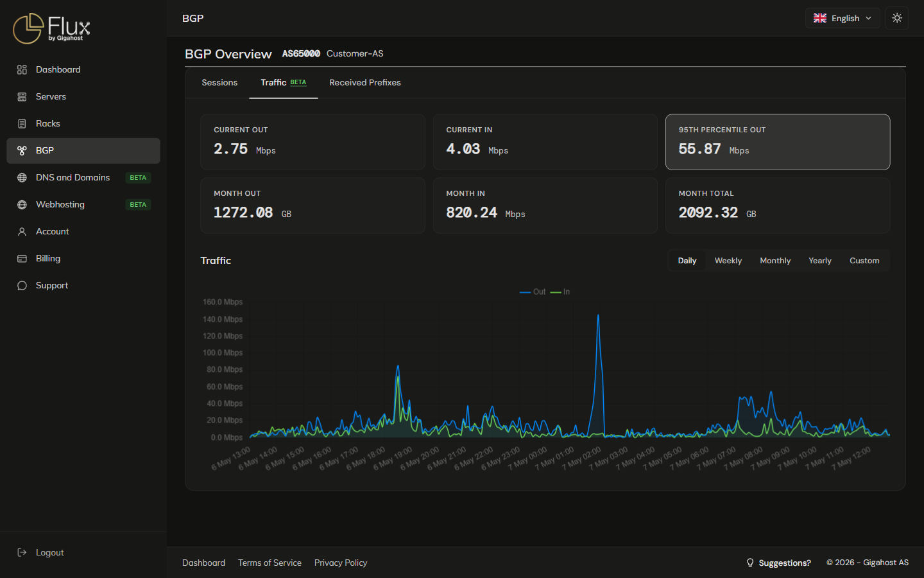The height and width of the screenshot is (578, 924).
Task: Click the Month In stat card
Action: [x=545, y=206]
